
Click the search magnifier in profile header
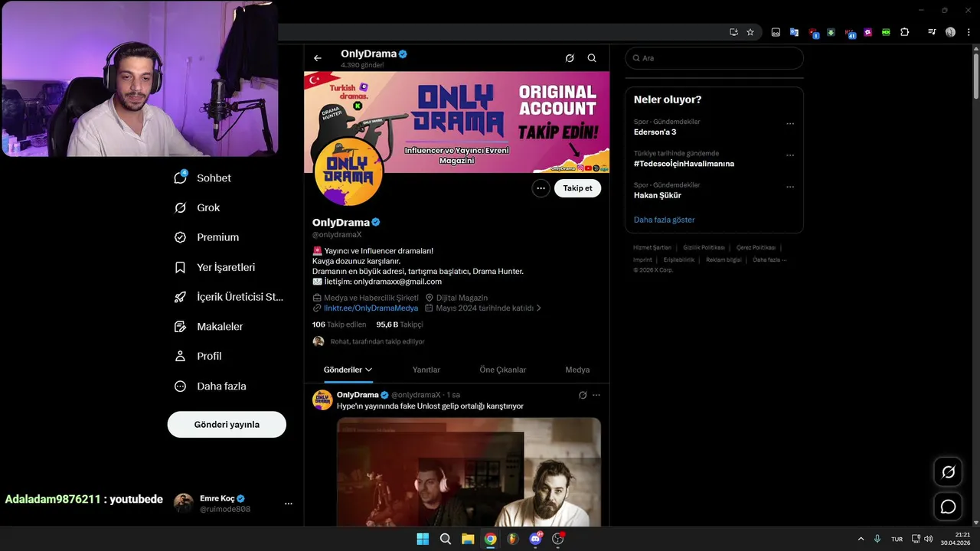click(592, 58)
